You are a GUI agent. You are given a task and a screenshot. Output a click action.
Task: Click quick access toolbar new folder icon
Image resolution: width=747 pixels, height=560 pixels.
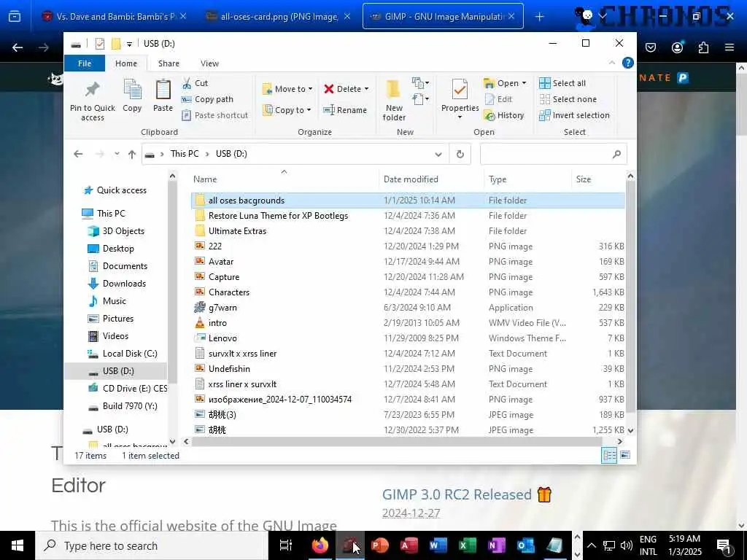coord(116,44)
